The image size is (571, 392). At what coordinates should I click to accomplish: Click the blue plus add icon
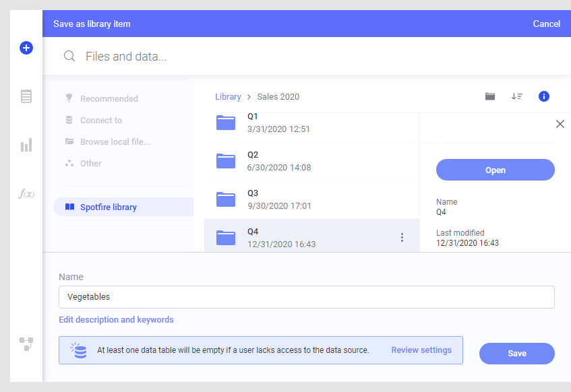[26, 48]
